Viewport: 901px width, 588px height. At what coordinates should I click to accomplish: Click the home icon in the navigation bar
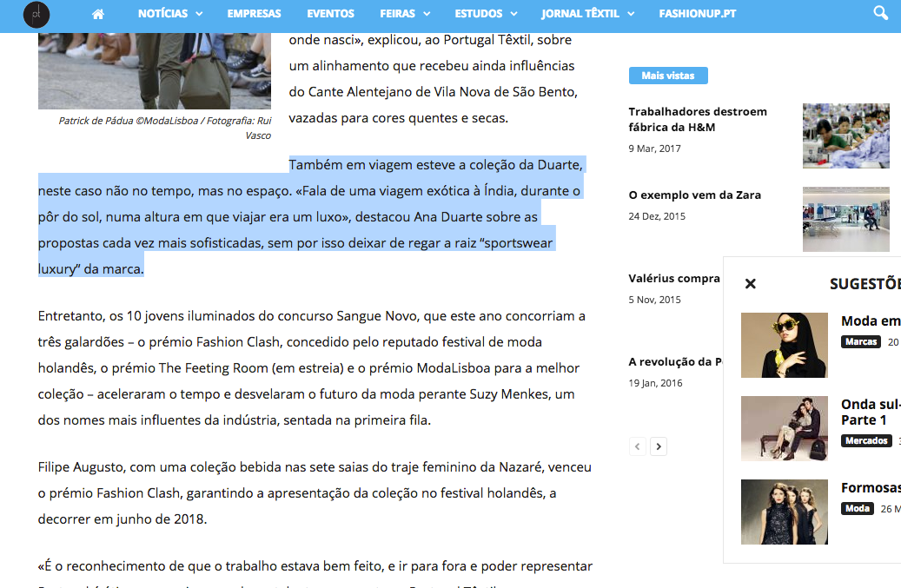click(98, 14)
